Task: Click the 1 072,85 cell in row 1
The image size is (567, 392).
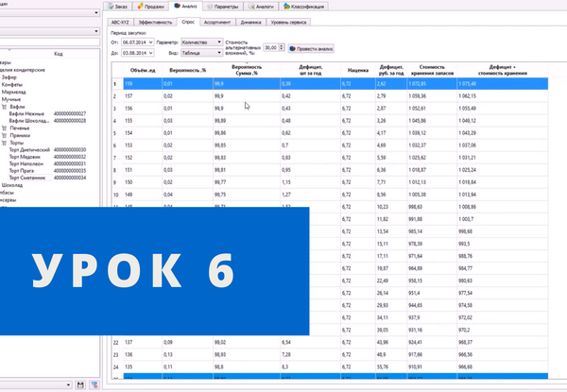Action: tap(432, 84)
